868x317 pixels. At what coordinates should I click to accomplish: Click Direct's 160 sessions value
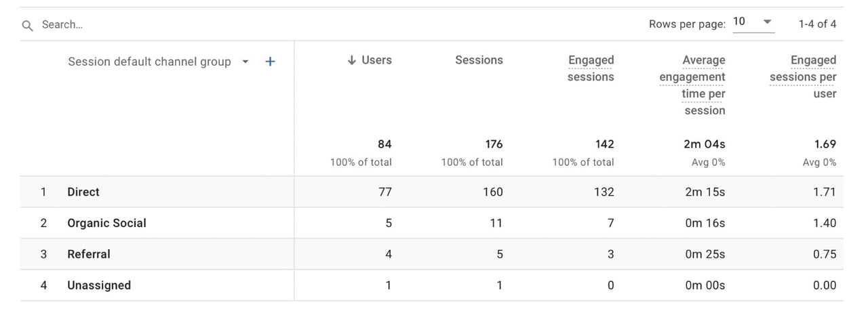click(x=492, y=192)
